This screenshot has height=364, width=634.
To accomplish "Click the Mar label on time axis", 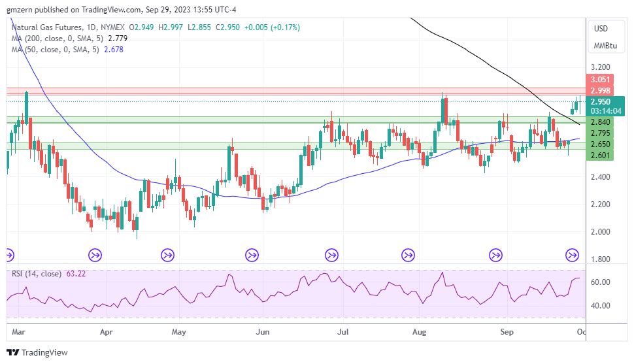I will 18,332.
